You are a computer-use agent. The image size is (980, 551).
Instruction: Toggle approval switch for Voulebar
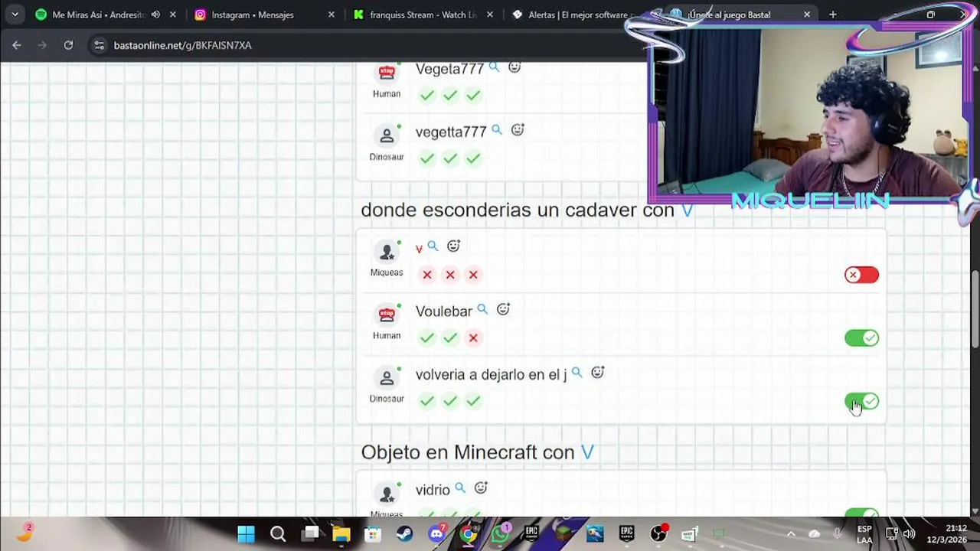[x=861, y=337]
